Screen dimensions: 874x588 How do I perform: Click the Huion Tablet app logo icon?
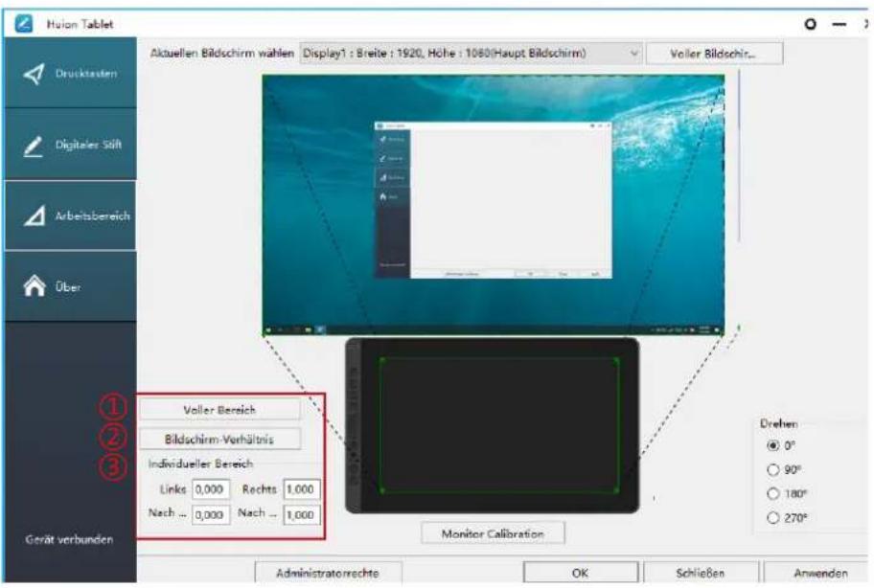(23, 24)
